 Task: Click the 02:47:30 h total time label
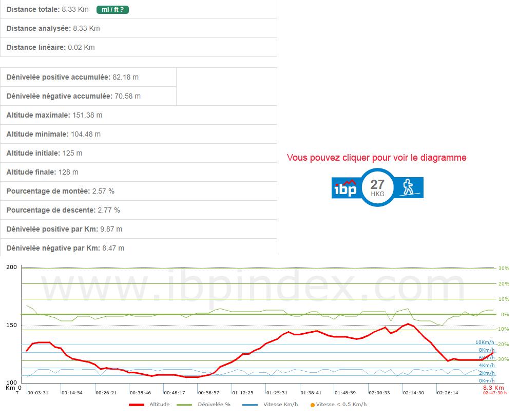[x=494, y=393]
